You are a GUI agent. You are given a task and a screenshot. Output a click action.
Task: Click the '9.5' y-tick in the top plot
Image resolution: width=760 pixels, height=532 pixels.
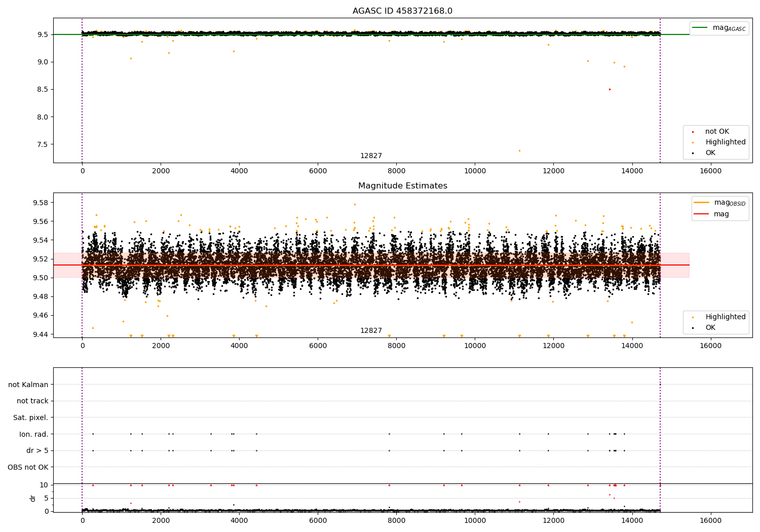43,34
